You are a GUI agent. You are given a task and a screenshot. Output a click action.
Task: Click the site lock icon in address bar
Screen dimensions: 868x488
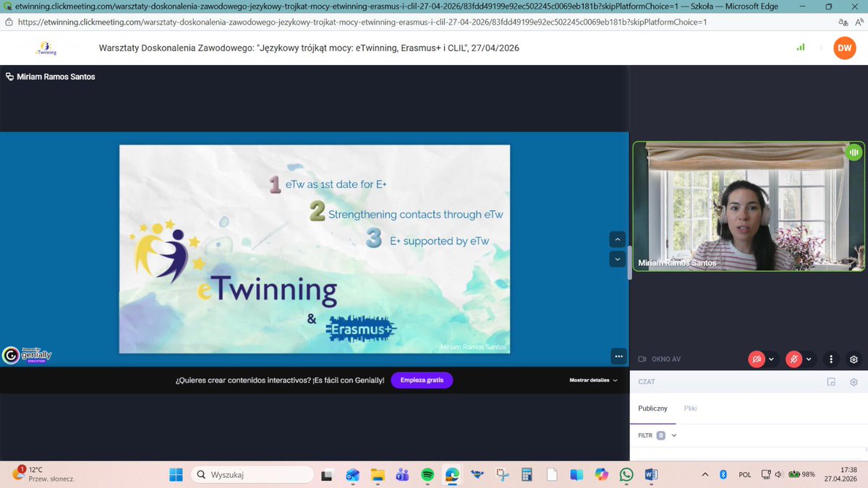(8, 22)
